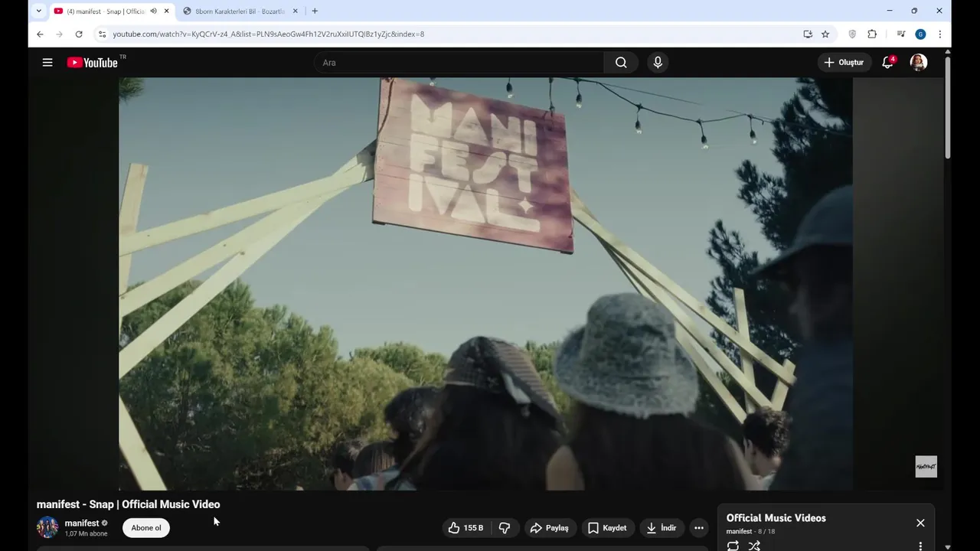Open Chrome media controls icon
This screenshot has height=551, width=980.
pos(900,34)
